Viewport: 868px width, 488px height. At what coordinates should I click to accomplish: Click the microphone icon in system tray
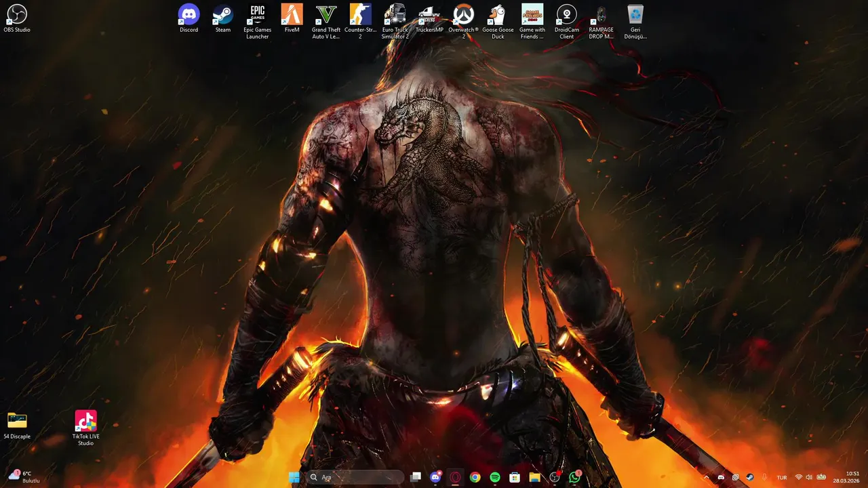click(764, 477)
